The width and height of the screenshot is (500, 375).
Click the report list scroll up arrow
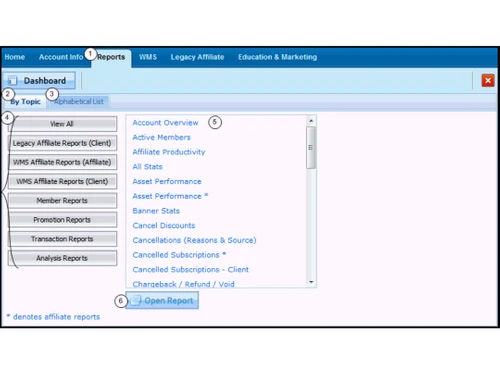311,121
